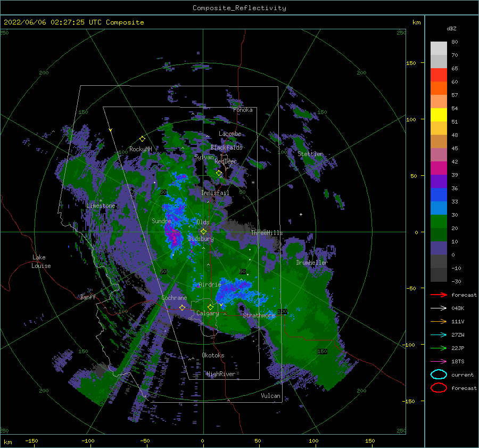
Task: Select the Strathmore map label
Action: (x=259, y=315)
